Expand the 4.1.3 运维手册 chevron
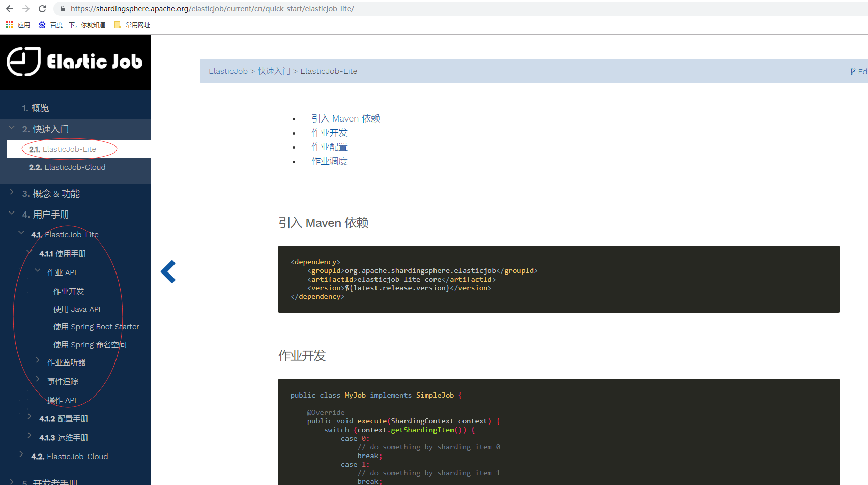This screenshot has height=485, width=868. [x=30, y=436]
